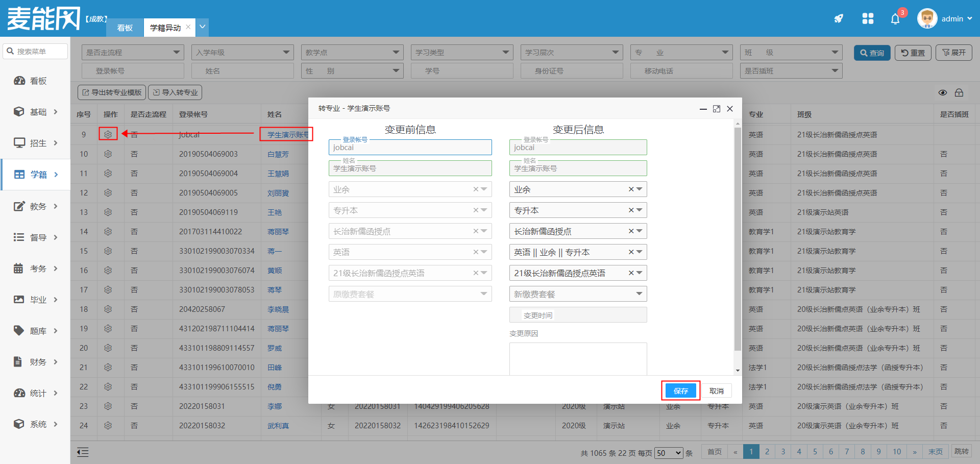Open the notification bell
Image resolution: width=980 pixels, height=464 pixels.
(895, 19)
